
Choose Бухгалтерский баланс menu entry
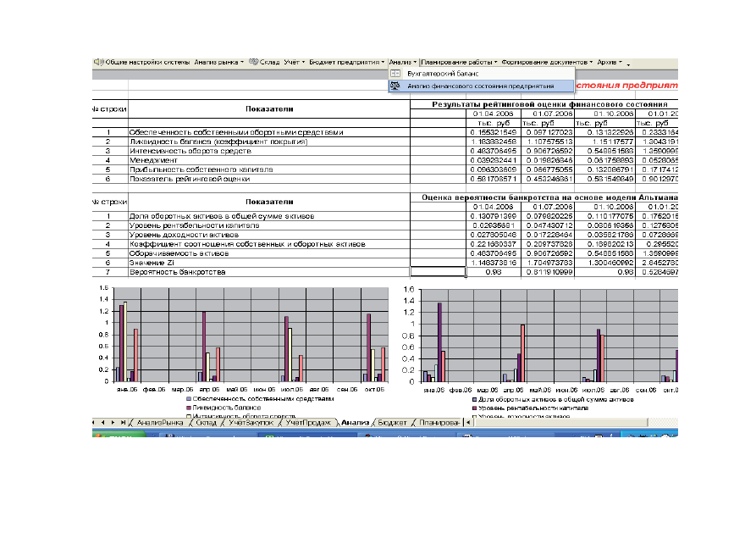[481, 74]
